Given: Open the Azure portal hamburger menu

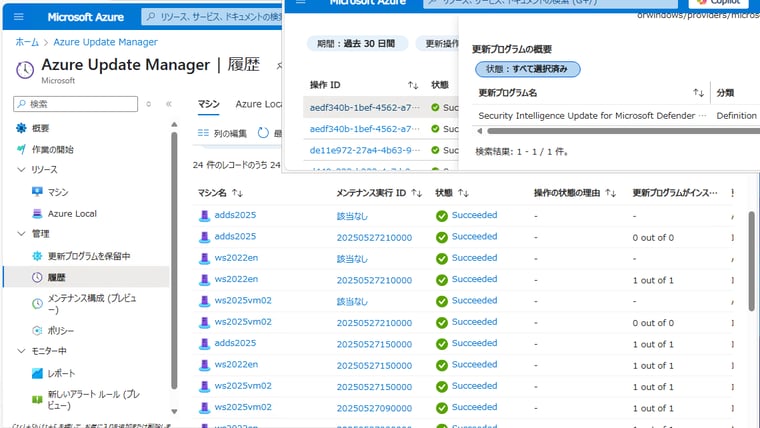Looking at the screenshot, I should 19,17.
